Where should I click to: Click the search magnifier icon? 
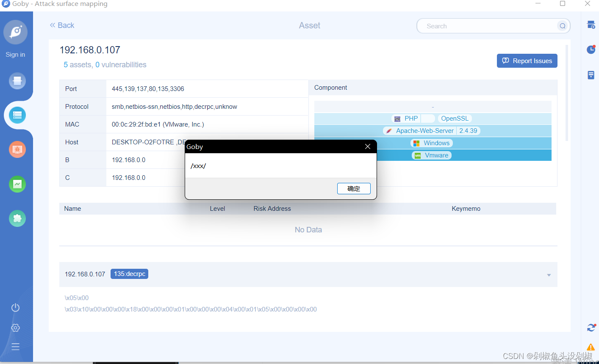pos(563,26)
